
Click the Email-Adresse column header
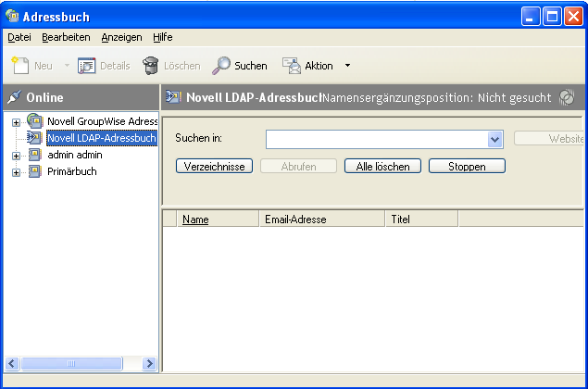coord(321,220)
